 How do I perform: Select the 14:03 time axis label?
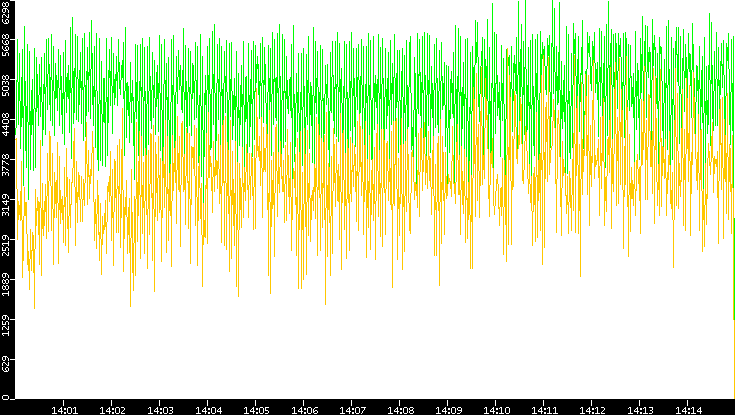tap(160, 410)
